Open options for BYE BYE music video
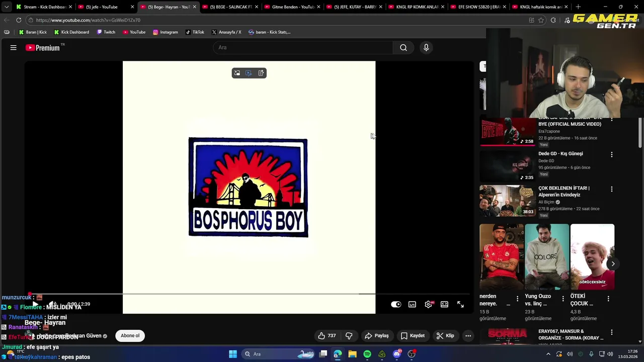Viewport: 644px width, 362px height. click(612, 120)
